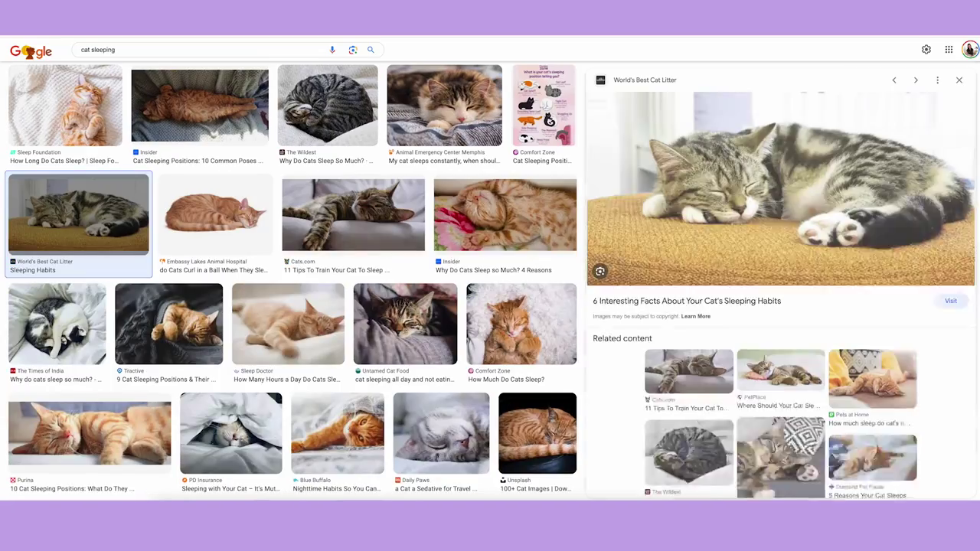Click the Lens icon on preview image
The image size is (980, 551).
[600, 272]
